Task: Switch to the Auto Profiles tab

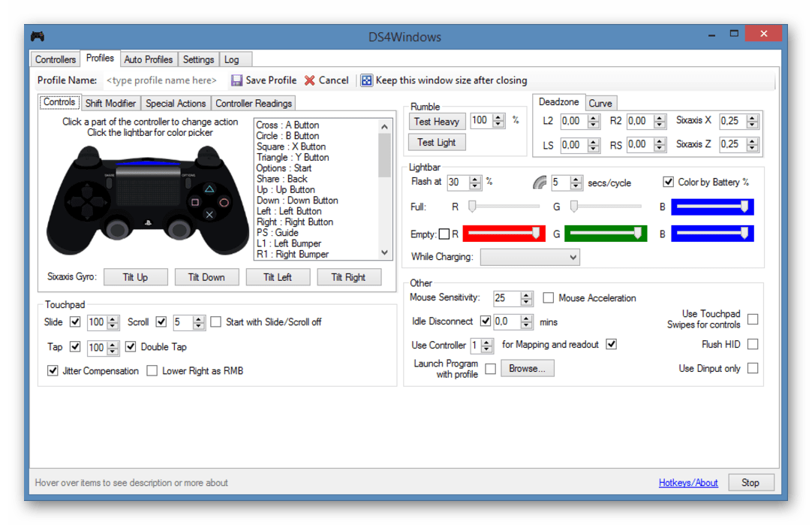Action: [x=148, y=59]
